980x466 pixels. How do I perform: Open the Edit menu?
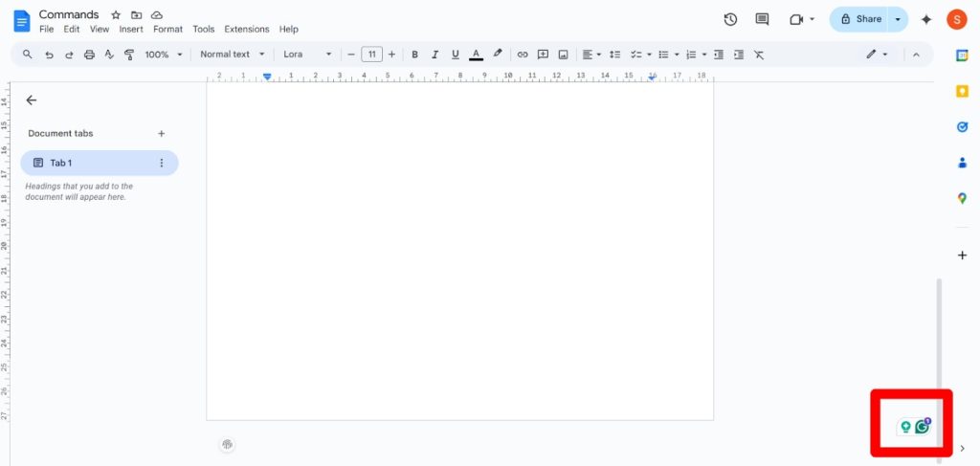(71, 30)
